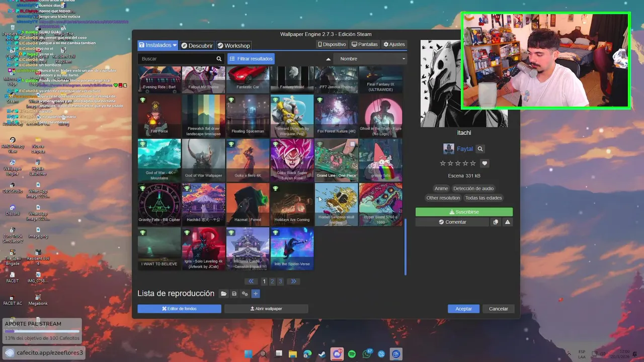Open the Ajustes settings

point(394,44)
